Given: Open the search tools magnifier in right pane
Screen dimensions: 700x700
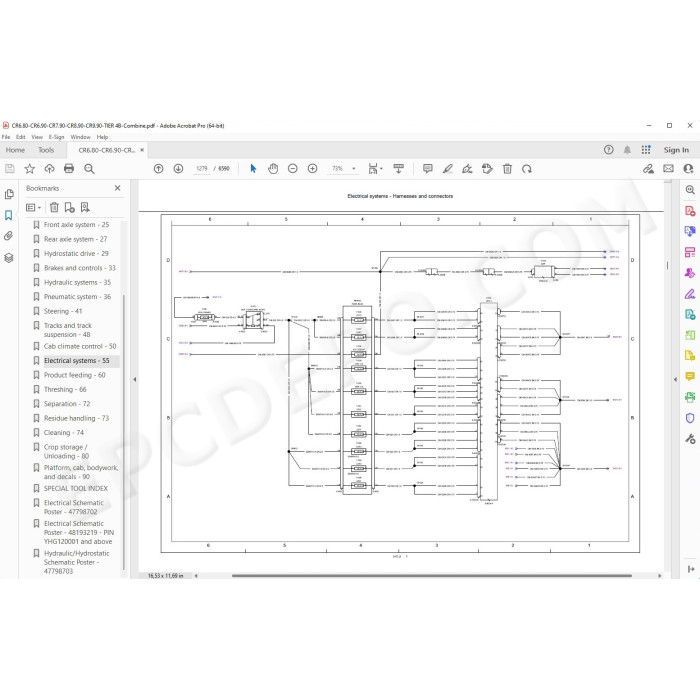Looking at the screenshot, I should 690,190.
